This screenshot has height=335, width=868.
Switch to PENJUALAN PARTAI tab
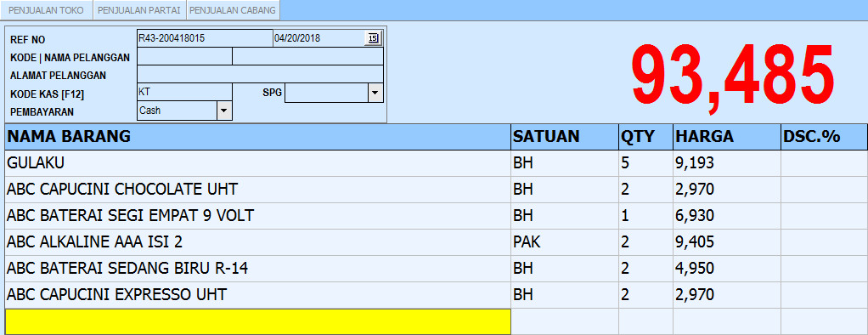point(139,10)
